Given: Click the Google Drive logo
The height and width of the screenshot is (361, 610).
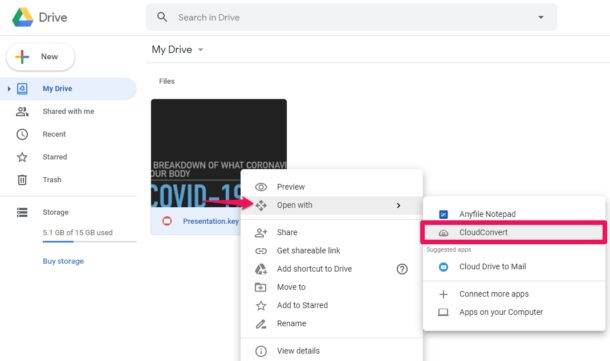Looking at the screenshot, I should 23,18.
